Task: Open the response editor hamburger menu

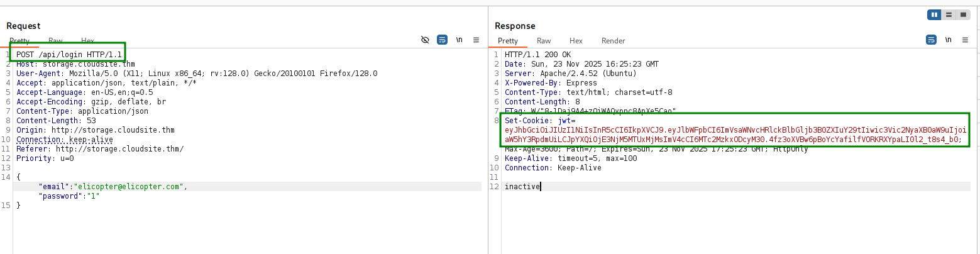Action: [964, 40]
